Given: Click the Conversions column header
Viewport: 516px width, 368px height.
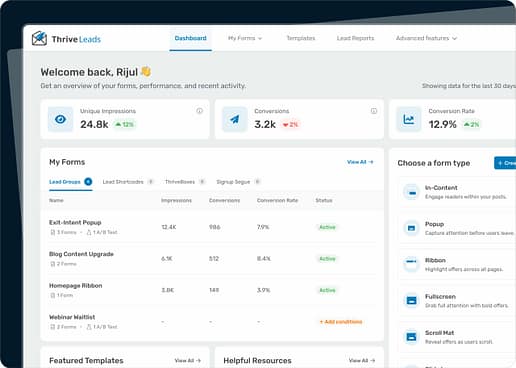Looking at the screenshot, I should 224,200.
